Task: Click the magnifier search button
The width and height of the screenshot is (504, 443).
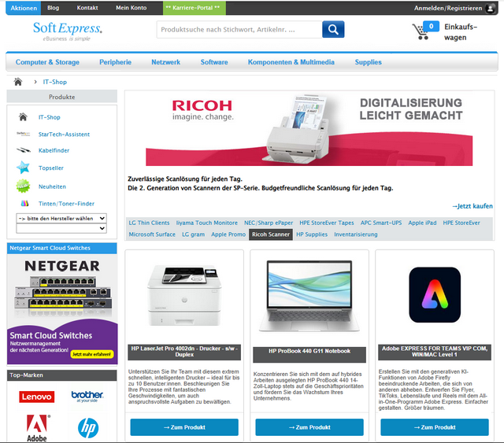Action: click(333, 30)
